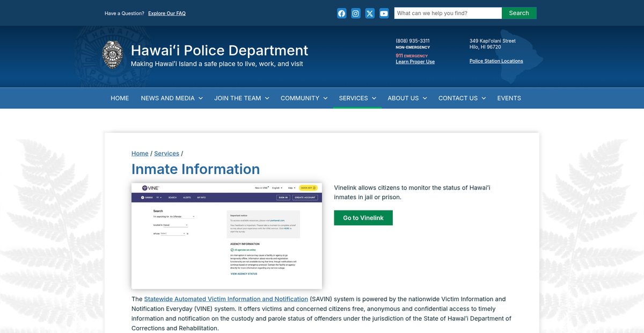Expand the SERVICES chevron
Image resolution: width=644 pixels, height=333 pixels.
pos(374,98)
